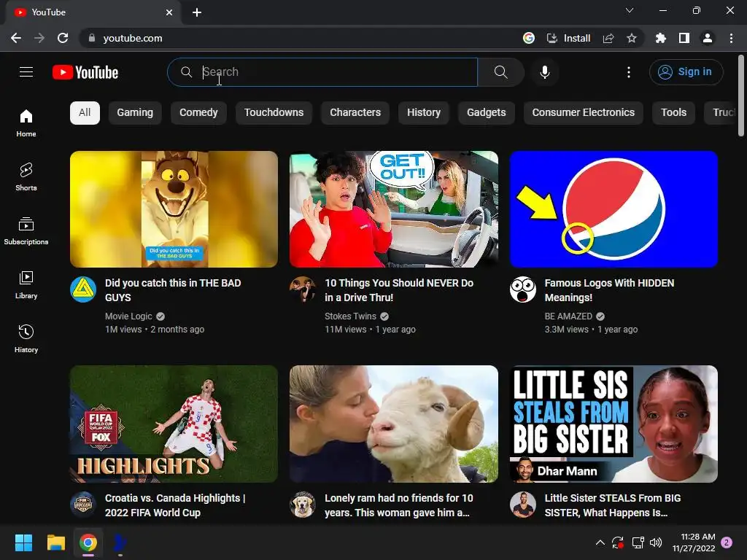Click the Chrome taskbar icon

(88, 542)
